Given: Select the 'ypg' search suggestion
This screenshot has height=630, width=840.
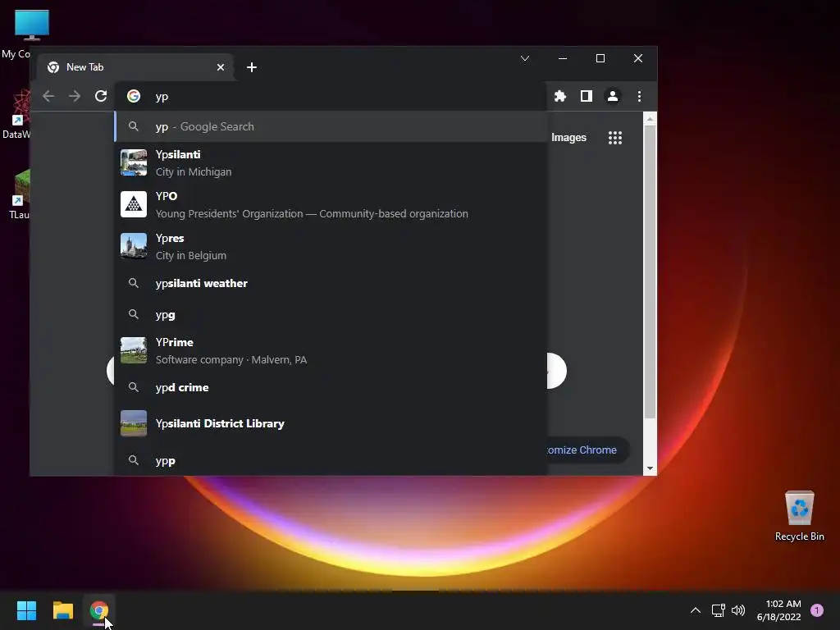Looking at the screenshot, I should pyautogui.click(x=331, y=314).
